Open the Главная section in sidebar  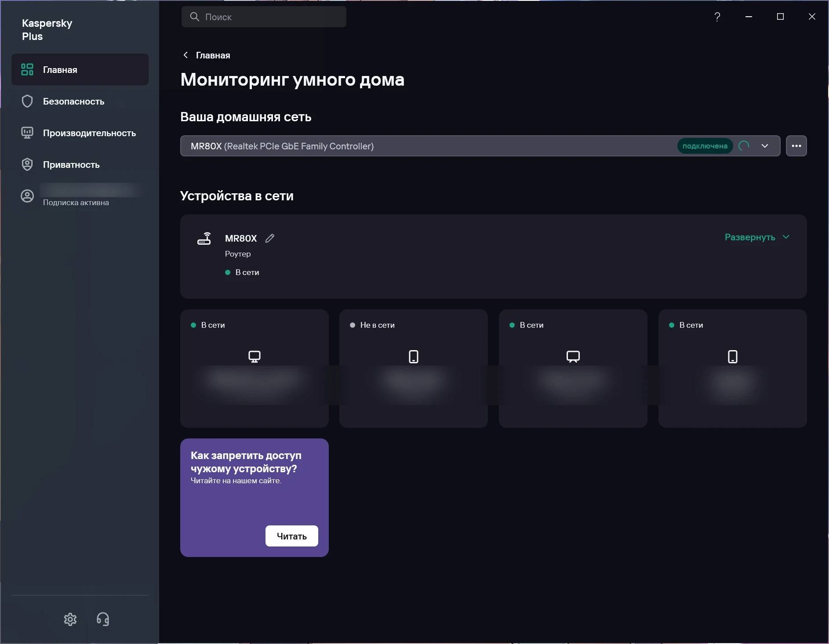tap(80, 69)
